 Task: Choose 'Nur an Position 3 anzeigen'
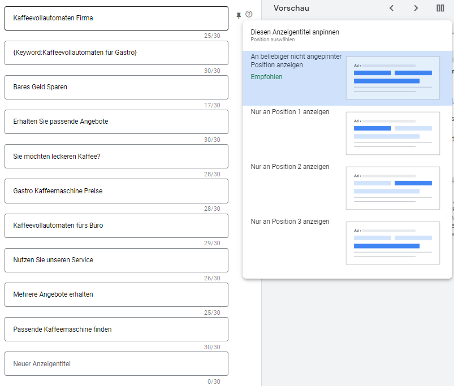tap(347, 243)
